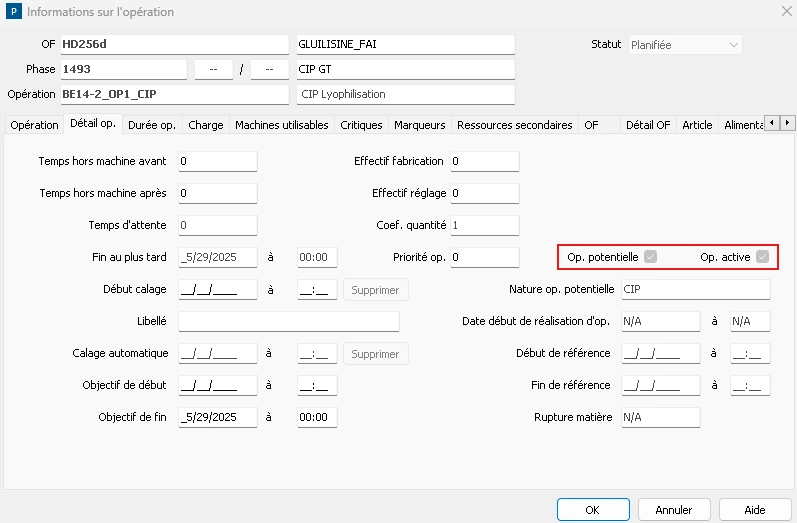The height and width of the screenshot is (523, 797).
Task: Open the Durée op. tab
Action: click(151, 125)
